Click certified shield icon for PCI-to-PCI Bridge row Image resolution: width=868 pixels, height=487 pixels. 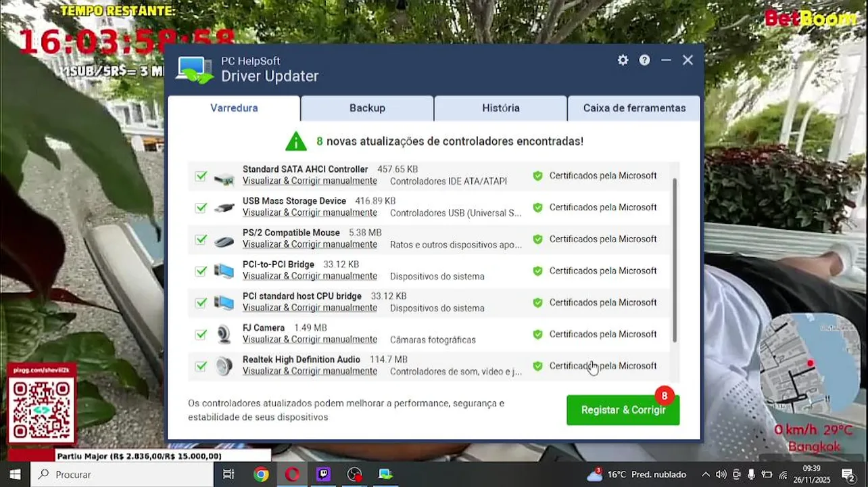coord(537,271)
